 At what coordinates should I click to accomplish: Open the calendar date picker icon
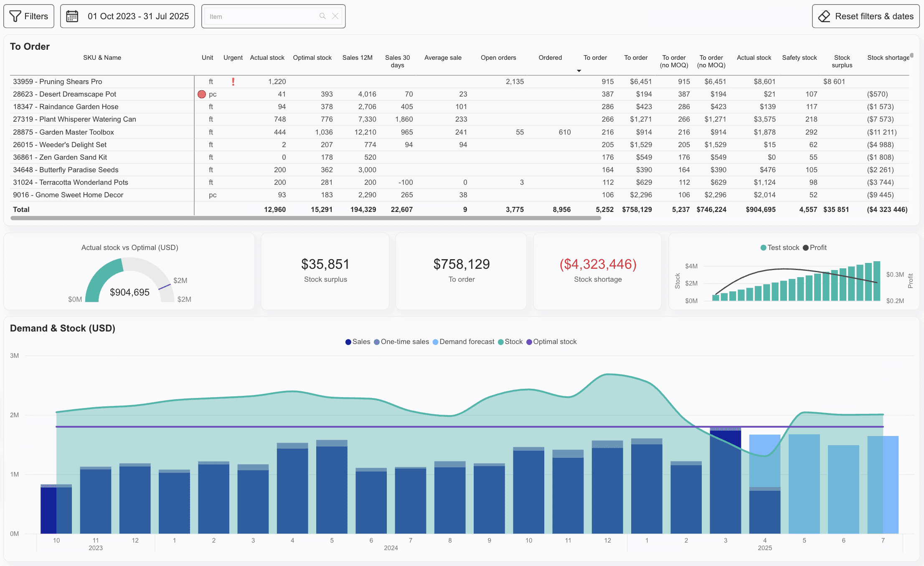tap(72, 16)
